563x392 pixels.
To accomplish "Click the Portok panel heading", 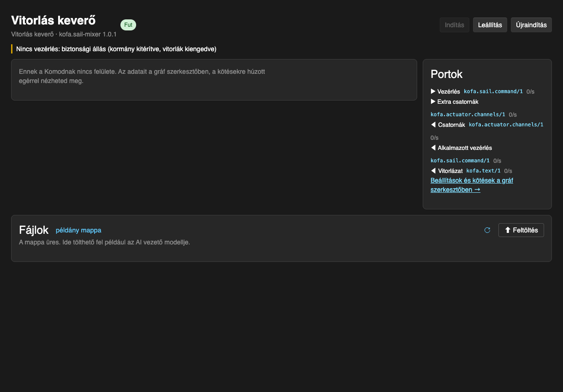I will click(x=447, y=74).
